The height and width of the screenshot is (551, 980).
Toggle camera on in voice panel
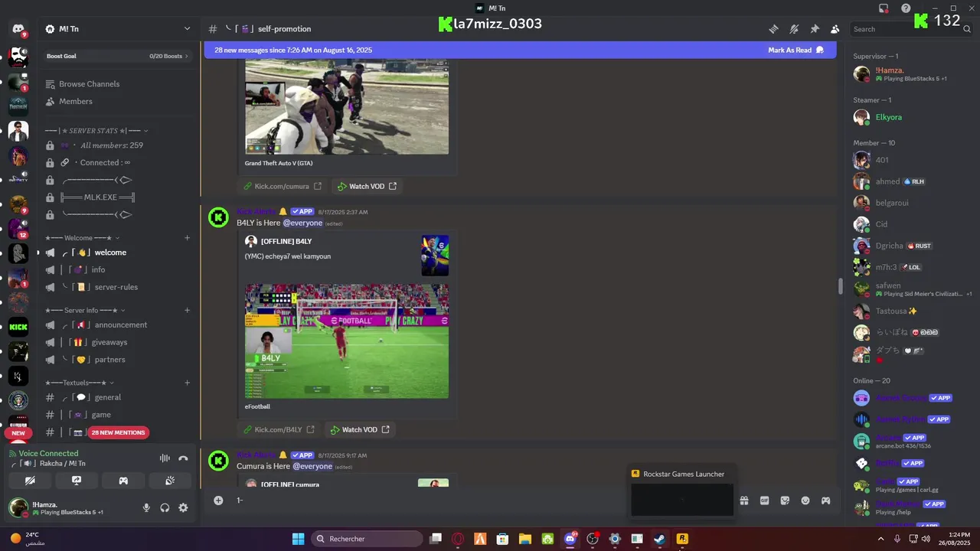coord(30,481)
